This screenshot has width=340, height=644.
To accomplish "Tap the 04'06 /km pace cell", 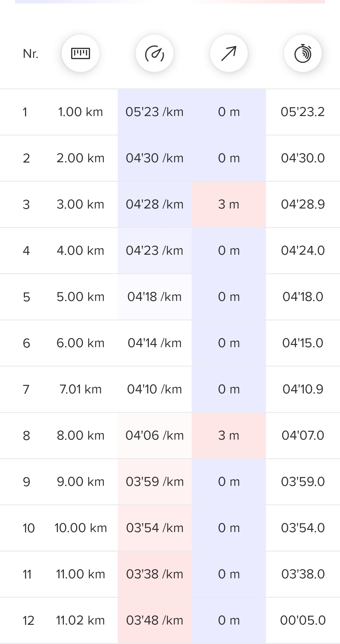I will click(155, 436).
